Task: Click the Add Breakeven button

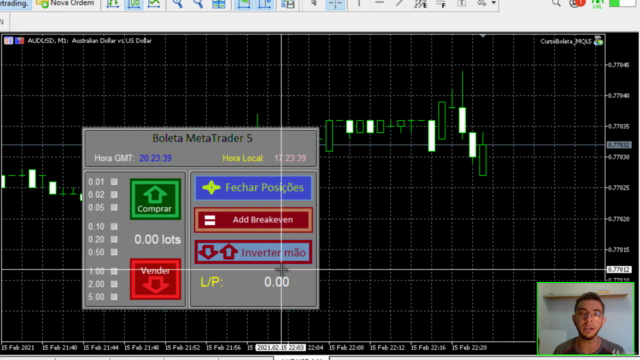Action: tap(253, 220)
